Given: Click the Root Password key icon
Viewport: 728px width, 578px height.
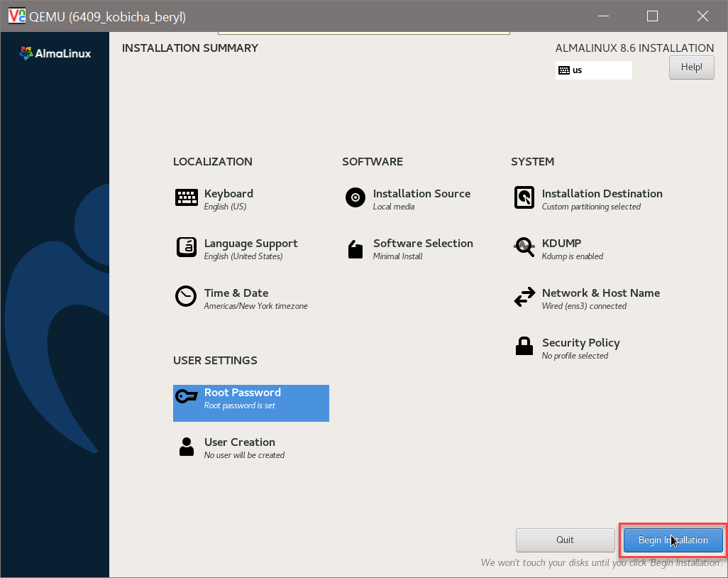Looking at the screenshot, I should pos(186,396).
